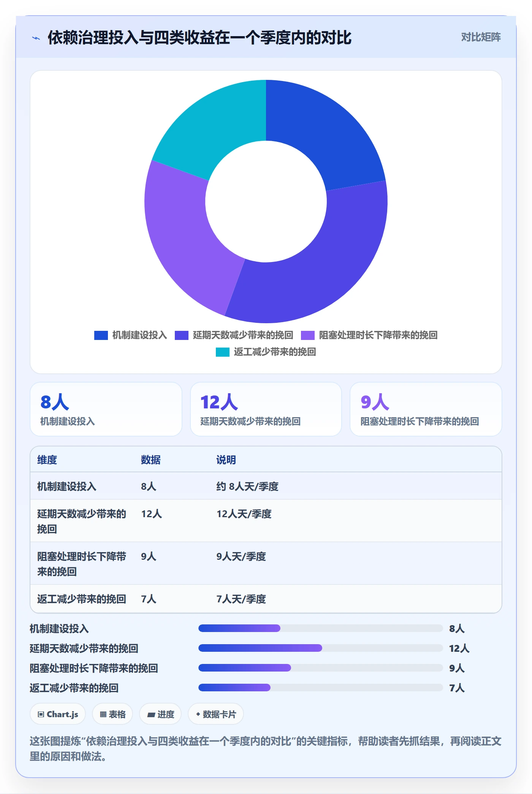
Task: Click the 表格 tag chip
Action: click(112, 714)
